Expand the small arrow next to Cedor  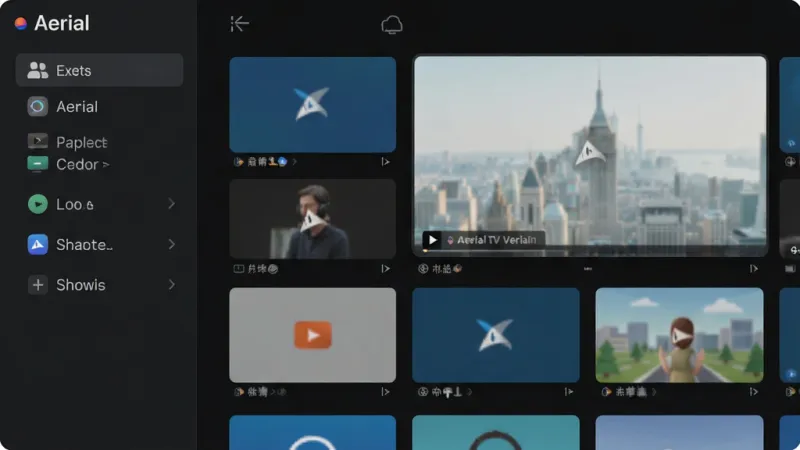coord(106,165)
